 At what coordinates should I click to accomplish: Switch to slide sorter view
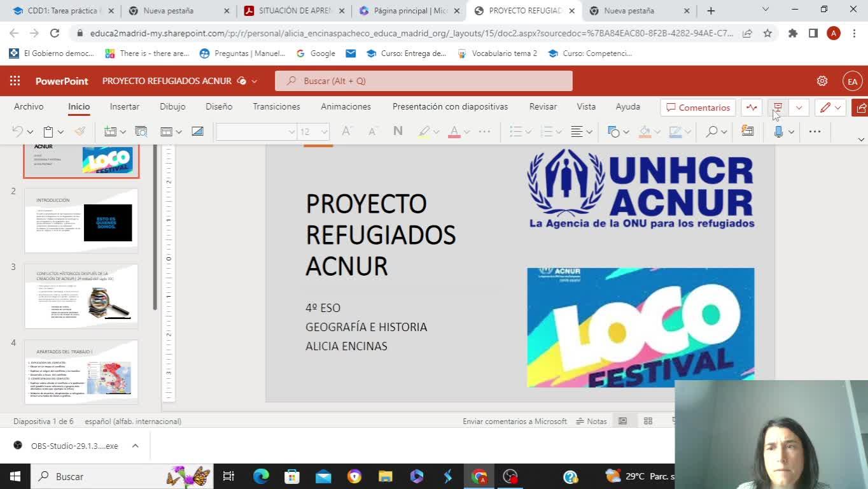click(648, 421)
